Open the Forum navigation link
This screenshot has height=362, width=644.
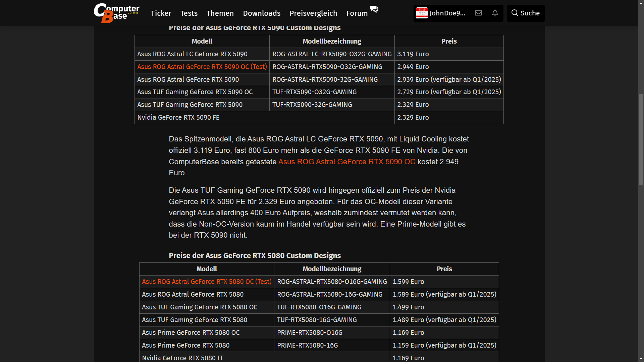tap(357, 13)
